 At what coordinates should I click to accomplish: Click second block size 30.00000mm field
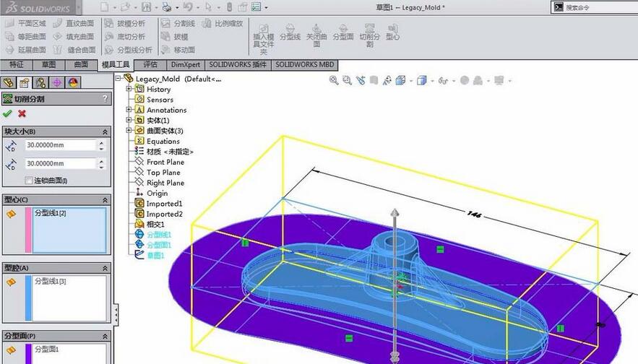(x=61, y=163)
